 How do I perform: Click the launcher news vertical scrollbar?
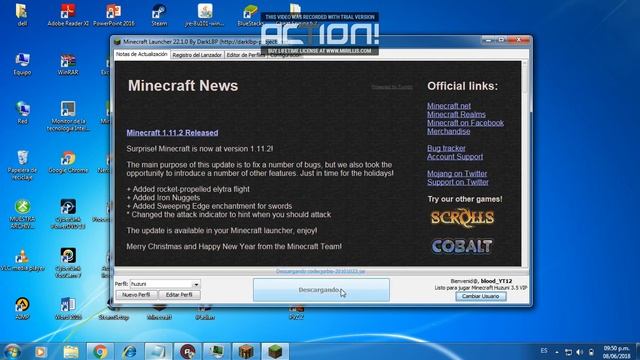pos(525,163)
